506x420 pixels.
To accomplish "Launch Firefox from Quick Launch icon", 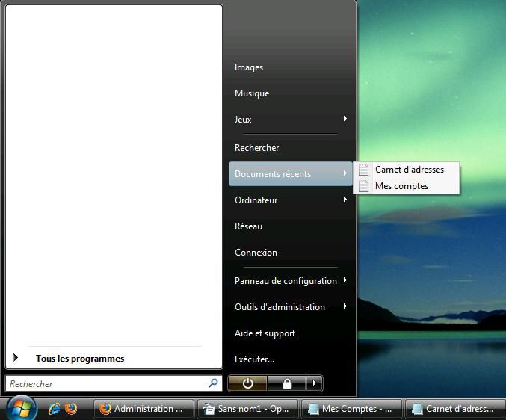I will (71, 409).
